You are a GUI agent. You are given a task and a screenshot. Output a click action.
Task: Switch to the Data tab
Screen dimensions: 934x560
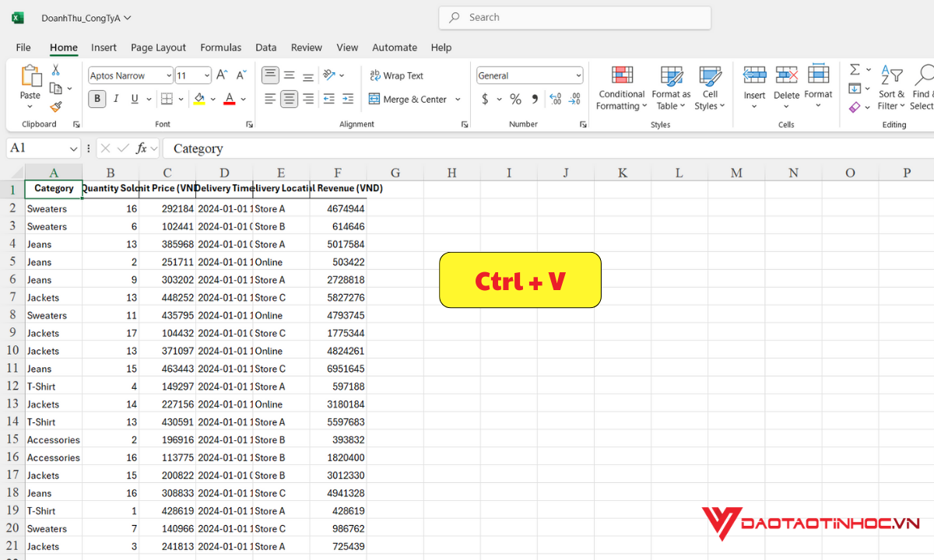tap(266, 47)
